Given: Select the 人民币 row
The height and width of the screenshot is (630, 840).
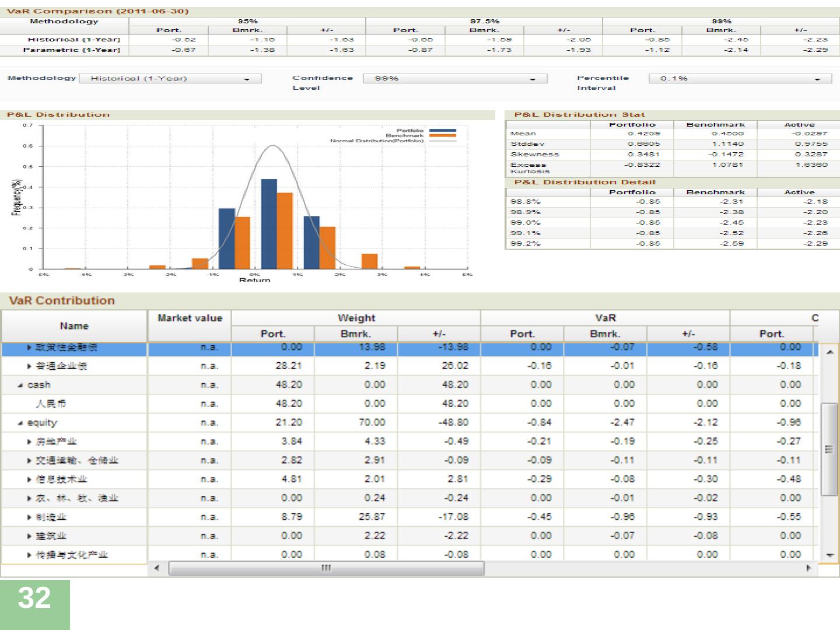Looking at the screenshot, I should click(x=51, y=404).
